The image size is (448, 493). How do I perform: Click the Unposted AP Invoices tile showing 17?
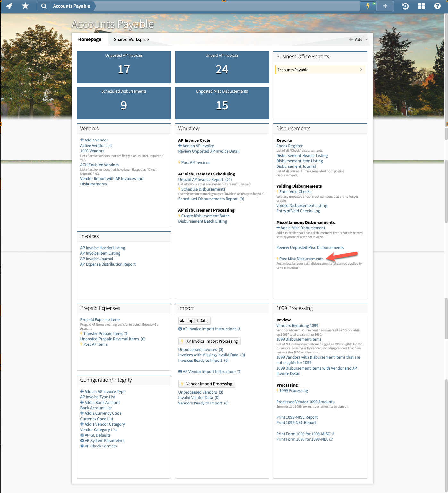click(124, 67)
